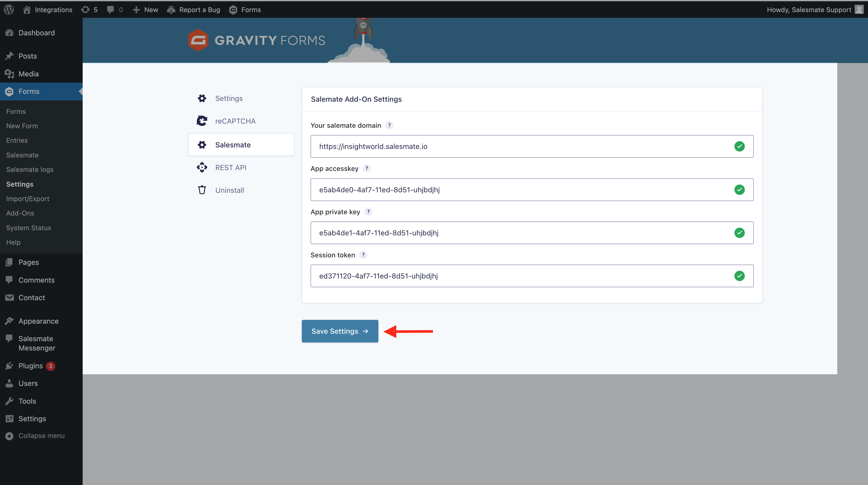Open Contact in the sidebar
The height and width of the screenshot is (485, 868).
[41, 298]
